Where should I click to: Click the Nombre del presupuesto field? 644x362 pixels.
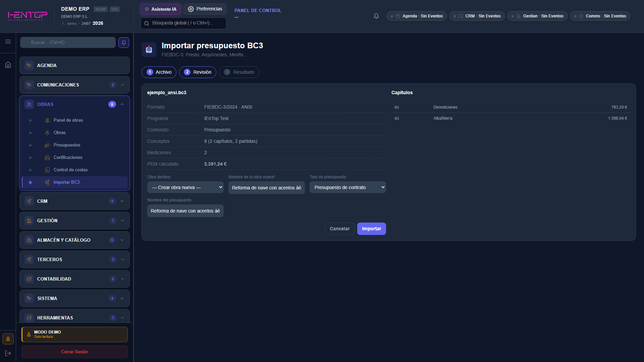click(185, 211)
